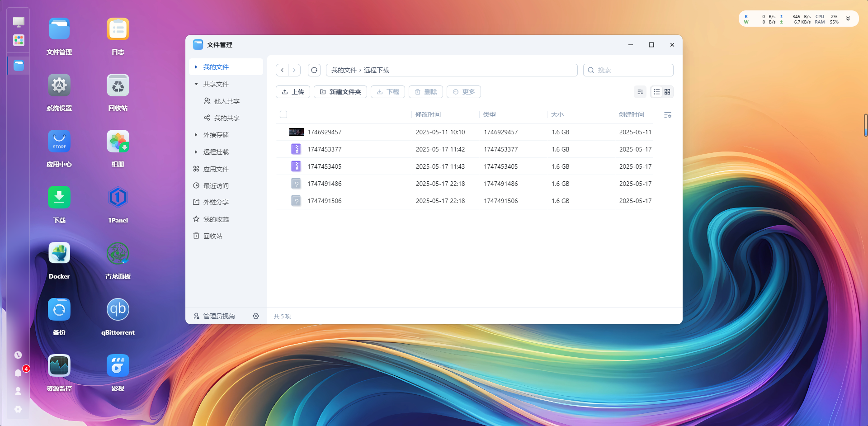This screenshot has width=868, height=426.
Task: Expand the system monitor widget chevron
Action: 848,19
